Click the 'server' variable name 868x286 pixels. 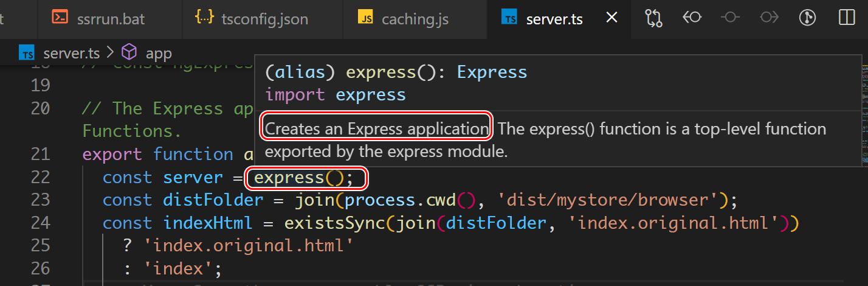click(x=193, y=178)
